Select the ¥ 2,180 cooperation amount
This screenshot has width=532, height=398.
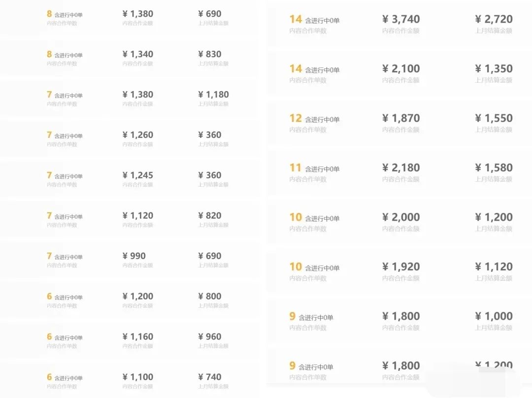401,168
